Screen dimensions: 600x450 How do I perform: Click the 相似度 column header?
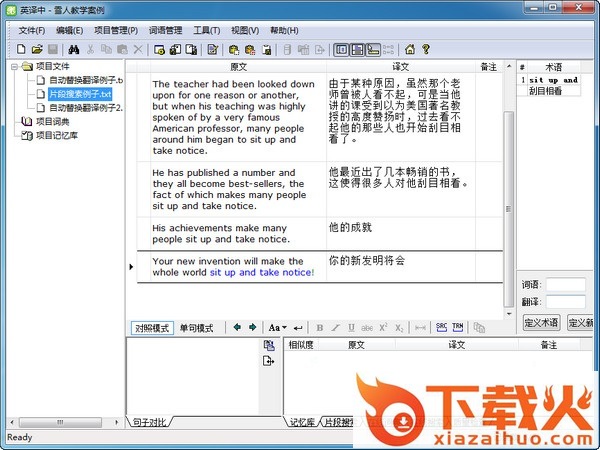click(x=301, y=345)
